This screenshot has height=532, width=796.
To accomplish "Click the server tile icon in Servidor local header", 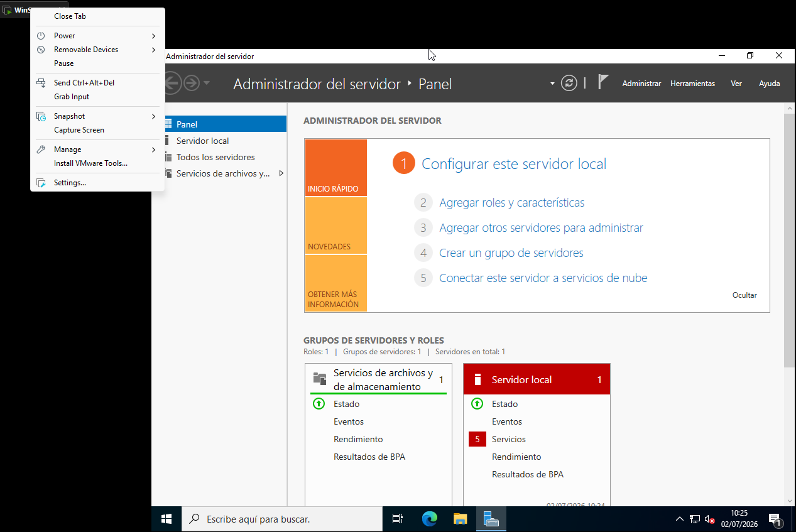I will pos(477,379).
